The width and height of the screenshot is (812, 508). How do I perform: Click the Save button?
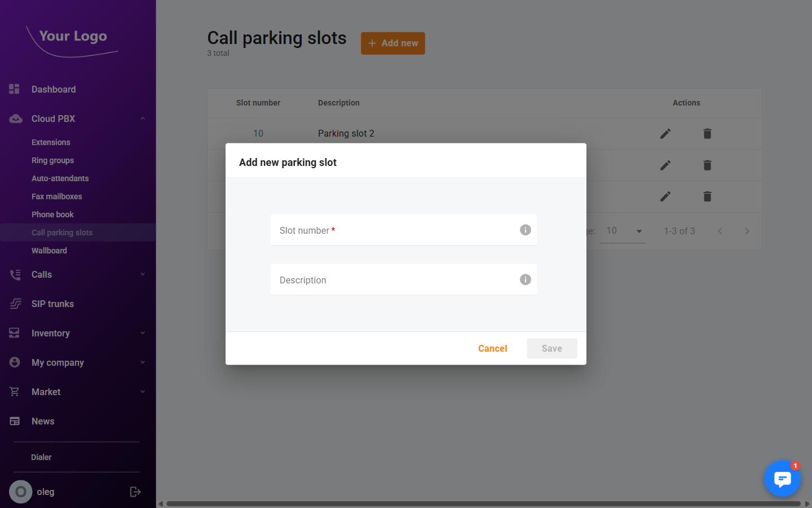click(551, 348)
